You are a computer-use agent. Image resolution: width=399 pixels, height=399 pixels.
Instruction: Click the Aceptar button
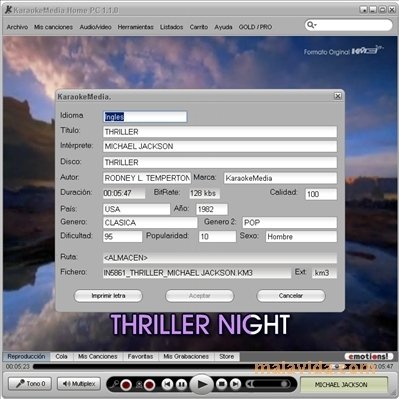pos(200,296)
